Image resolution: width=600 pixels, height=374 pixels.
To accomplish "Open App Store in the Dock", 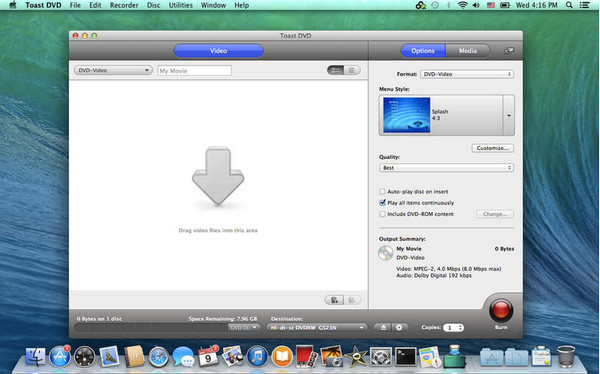I will 60,357.
